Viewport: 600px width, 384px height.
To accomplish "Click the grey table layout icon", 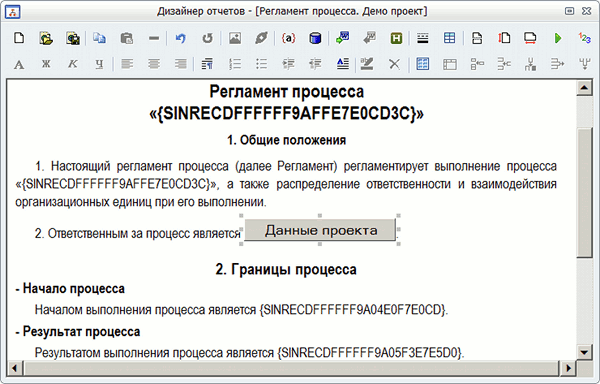I will 450,64.
